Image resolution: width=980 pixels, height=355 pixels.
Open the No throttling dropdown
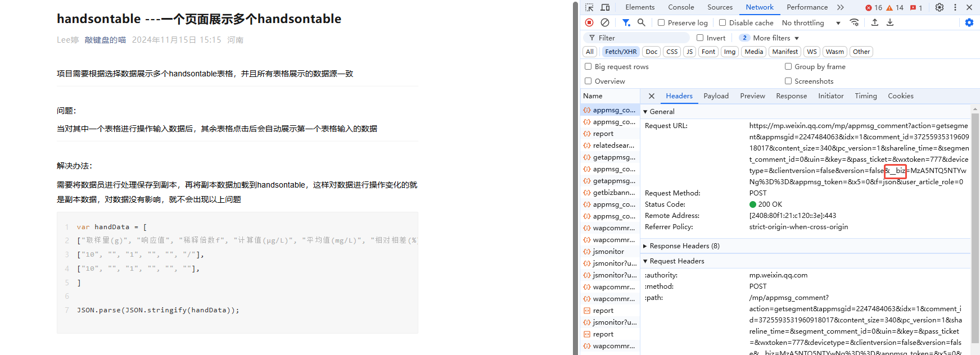[x=811, y=22]
